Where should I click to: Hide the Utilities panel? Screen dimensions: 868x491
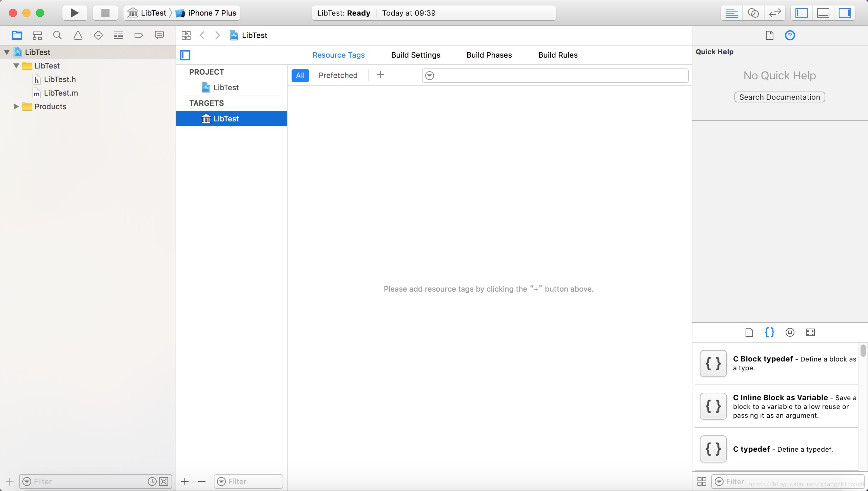tap(845, 13)
